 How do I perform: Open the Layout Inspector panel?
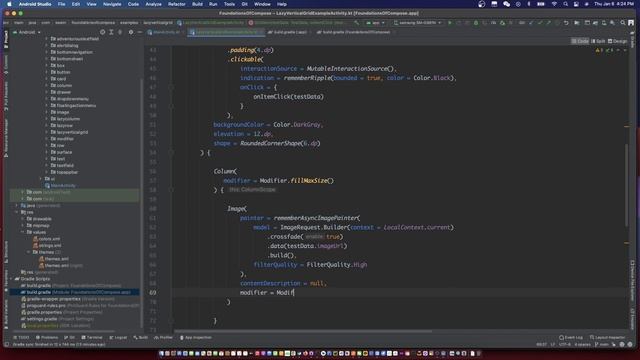pos(608,338)
